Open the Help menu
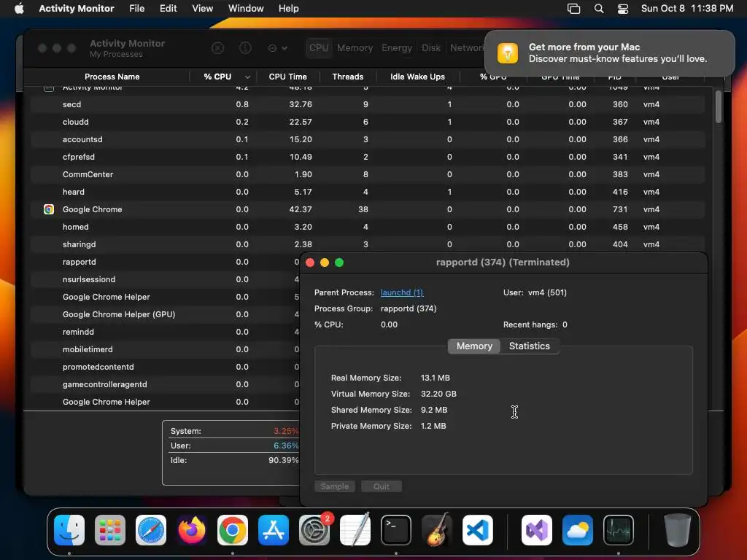Image resolution: width=747 pixels, height=560 pixels. pyautogui.click(x=289, y=9)
